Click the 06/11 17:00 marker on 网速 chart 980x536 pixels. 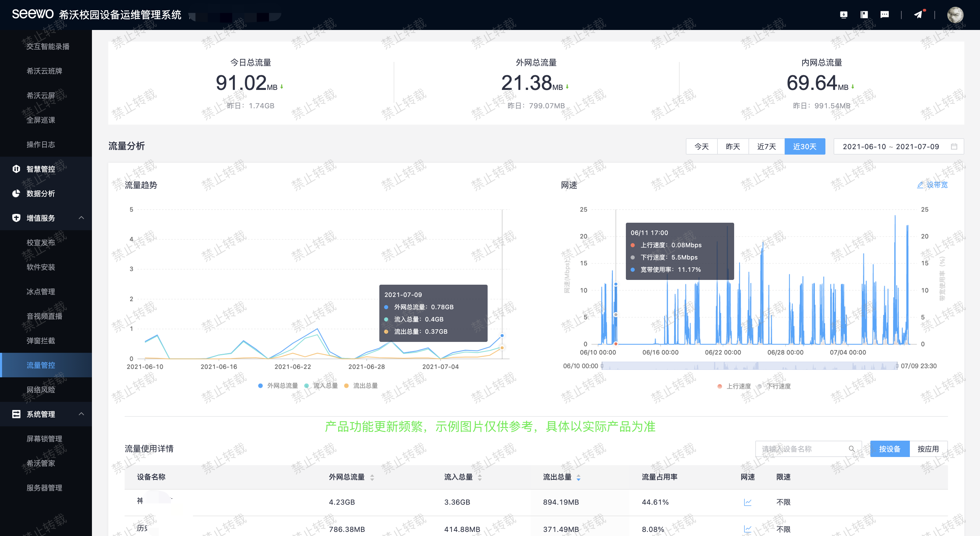(x=616, y=284)
